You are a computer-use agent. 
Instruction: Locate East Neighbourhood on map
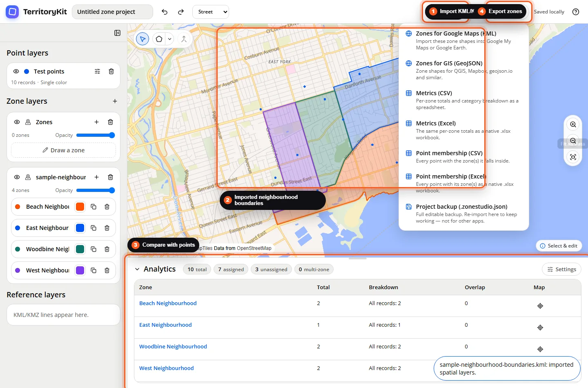tap(540, 328)
